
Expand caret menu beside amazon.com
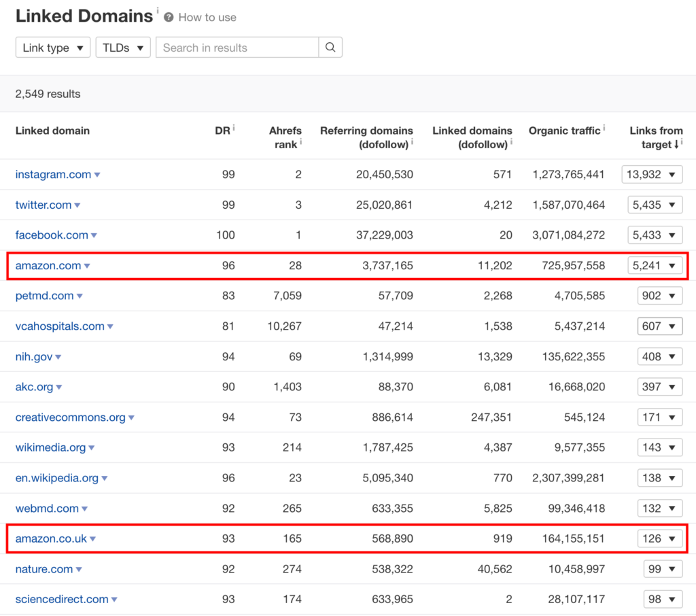[x=87, y=266]
